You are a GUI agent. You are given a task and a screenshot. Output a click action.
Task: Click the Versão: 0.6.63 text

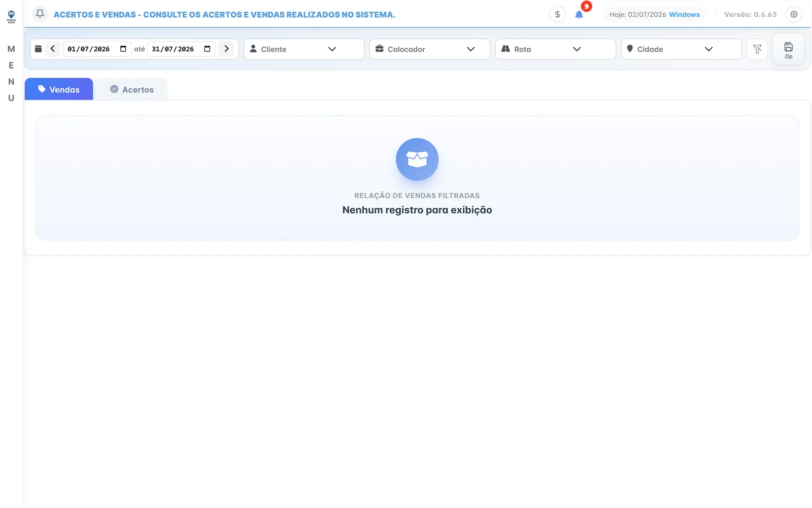(x=750, y=14)
